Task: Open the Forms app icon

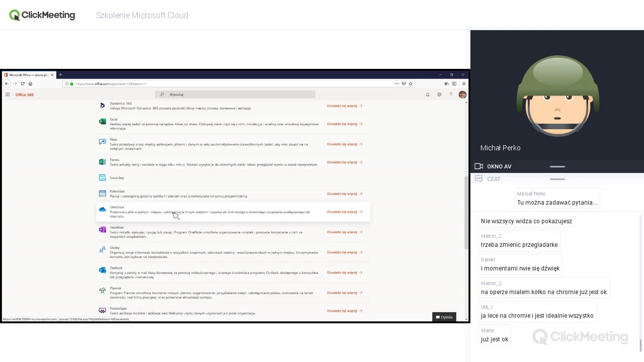Action: pyautogui.click(x=103, y=162)
